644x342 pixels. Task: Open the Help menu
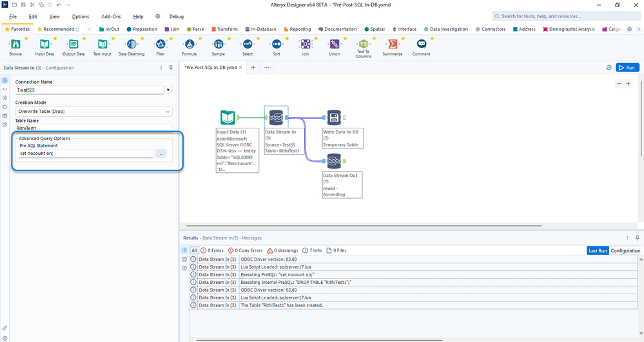point(138,16)
